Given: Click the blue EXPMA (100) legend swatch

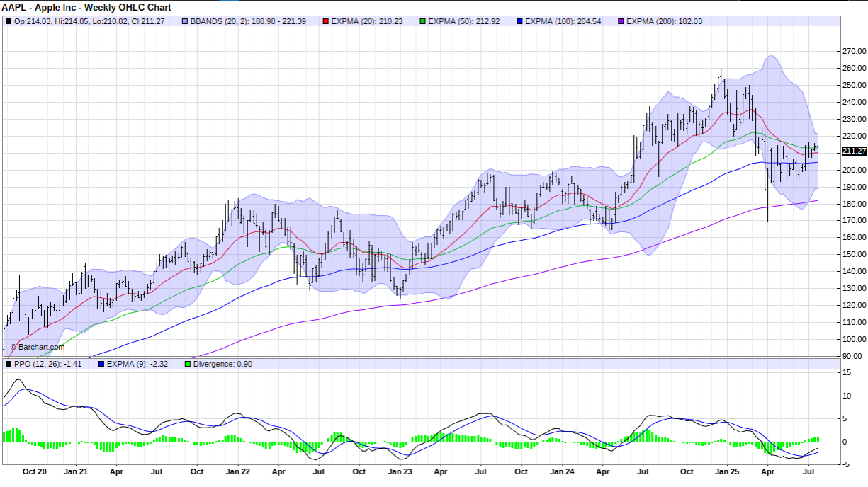Looking at the screenshot, I should click(x=520, y=21).
